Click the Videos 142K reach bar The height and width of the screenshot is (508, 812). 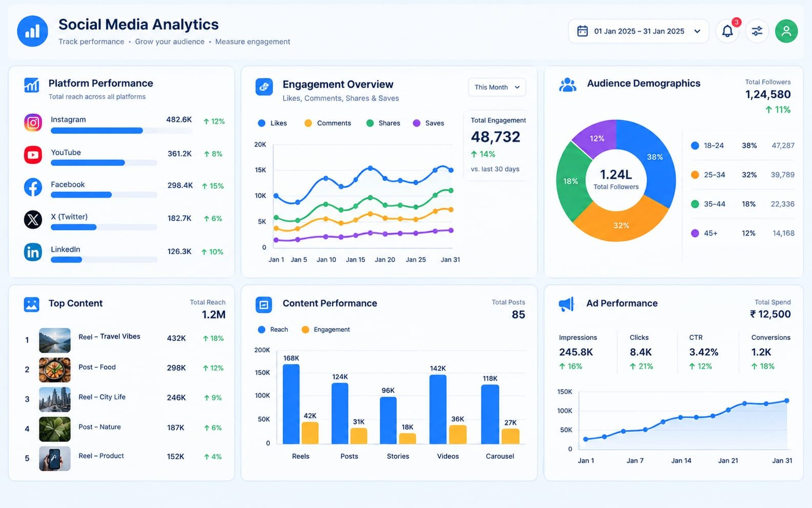(438, 409)
